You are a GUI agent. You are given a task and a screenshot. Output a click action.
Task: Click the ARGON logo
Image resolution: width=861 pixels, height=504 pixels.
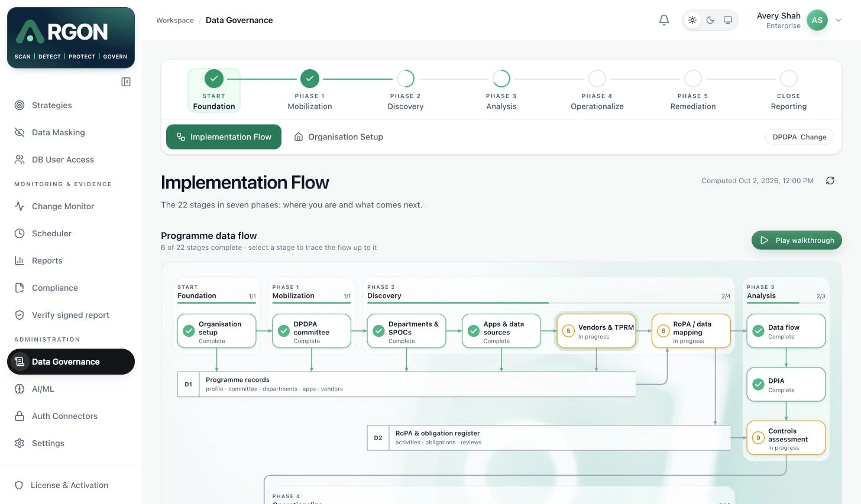point(71,38)
